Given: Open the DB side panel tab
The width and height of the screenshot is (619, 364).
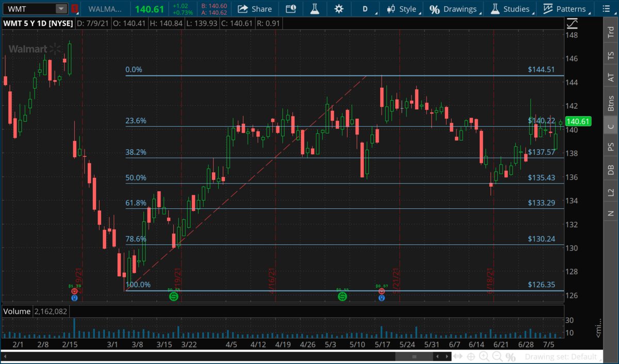Looking at the screenshot, I should (x=611, y=170).
